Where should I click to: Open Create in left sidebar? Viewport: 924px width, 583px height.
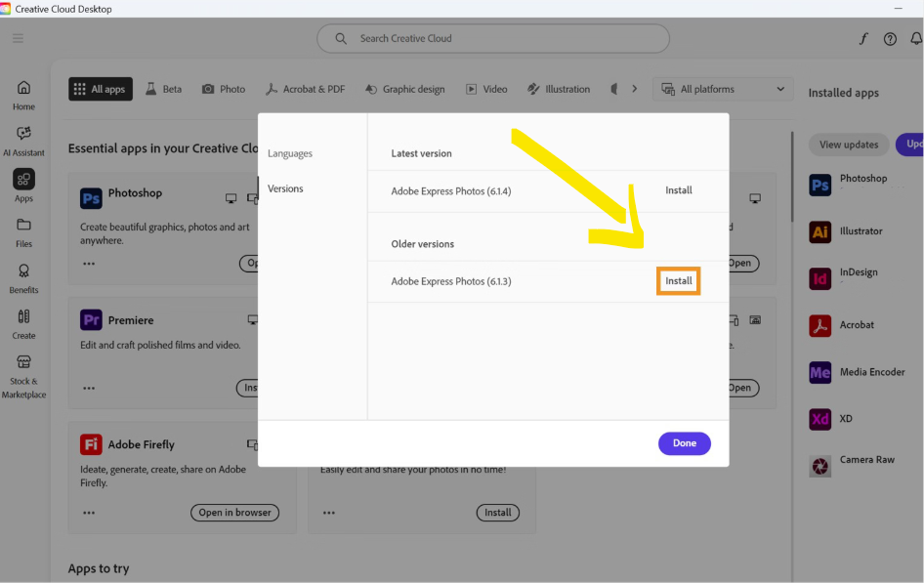(x=23, y=324)
